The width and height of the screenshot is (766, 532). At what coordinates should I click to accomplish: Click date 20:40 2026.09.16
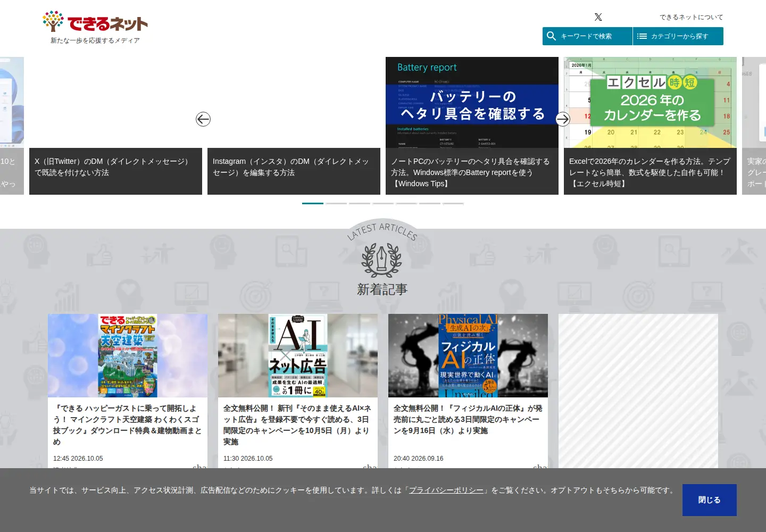pyautogui.click(x=419, y=459)
